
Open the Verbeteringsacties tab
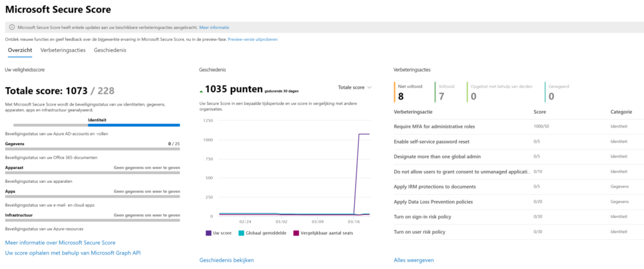point(63,50)
